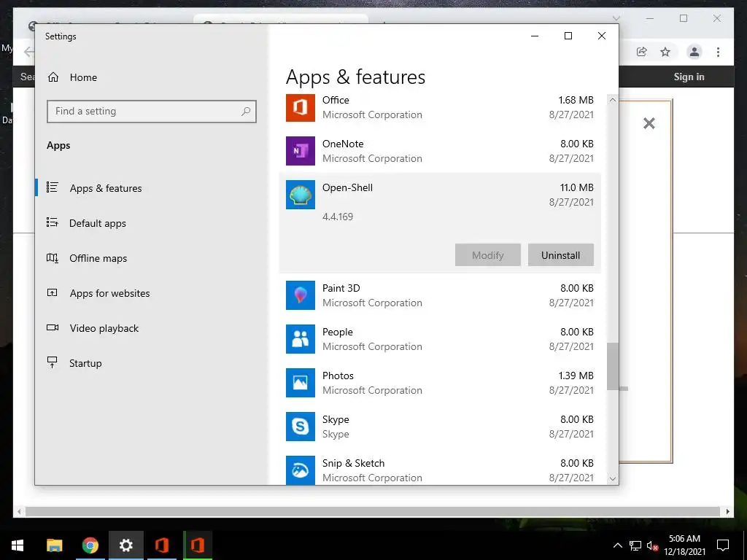Open the Action Center notifications icon
Viewport: 747px width, 560px height.
(723, 545)
